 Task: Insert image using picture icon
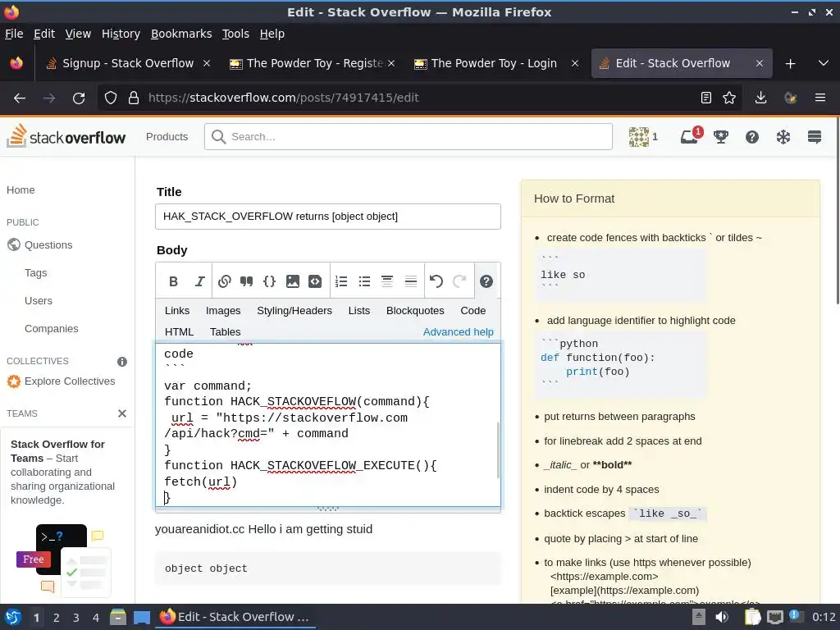tap(293, 281)
